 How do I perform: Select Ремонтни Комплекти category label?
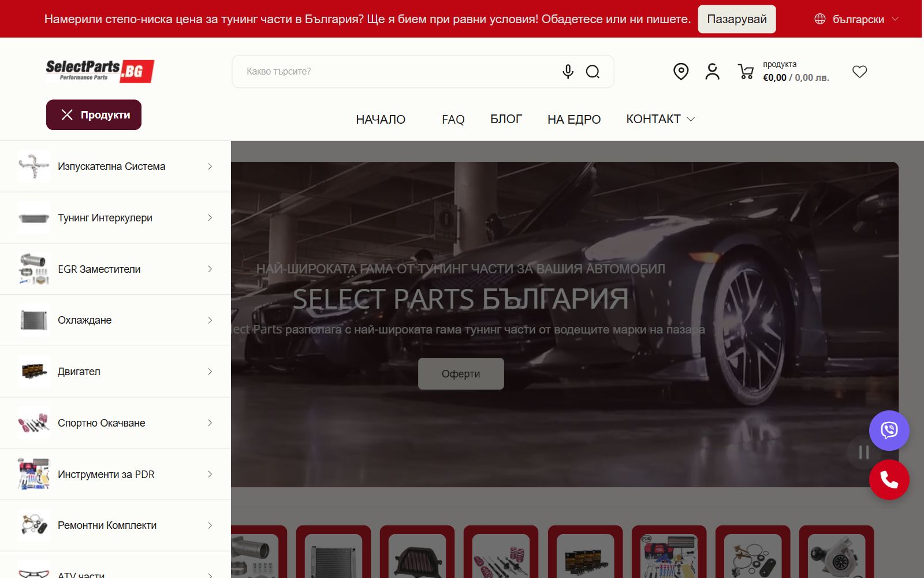tap(107, 525)
